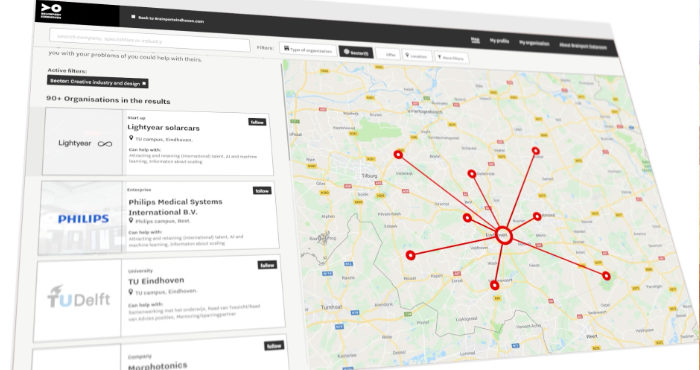Focus the search by category or industry field

(x=150, y=41)
